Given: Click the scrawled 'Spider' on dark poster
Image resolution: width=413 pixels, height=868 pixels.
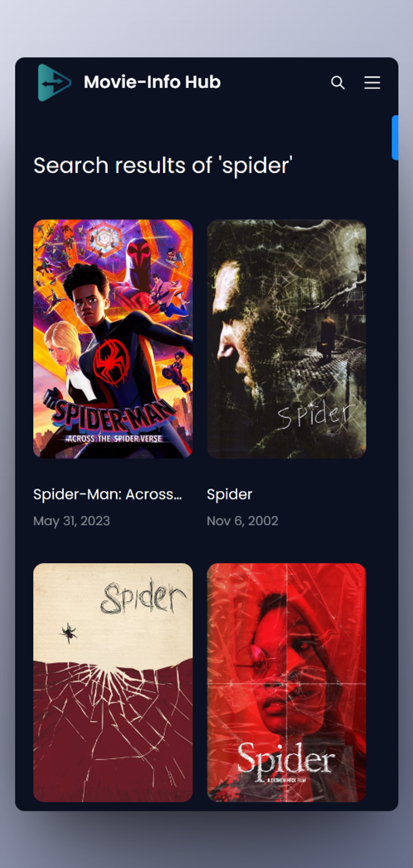Looking at the screenshot, I should click(316, 415).
